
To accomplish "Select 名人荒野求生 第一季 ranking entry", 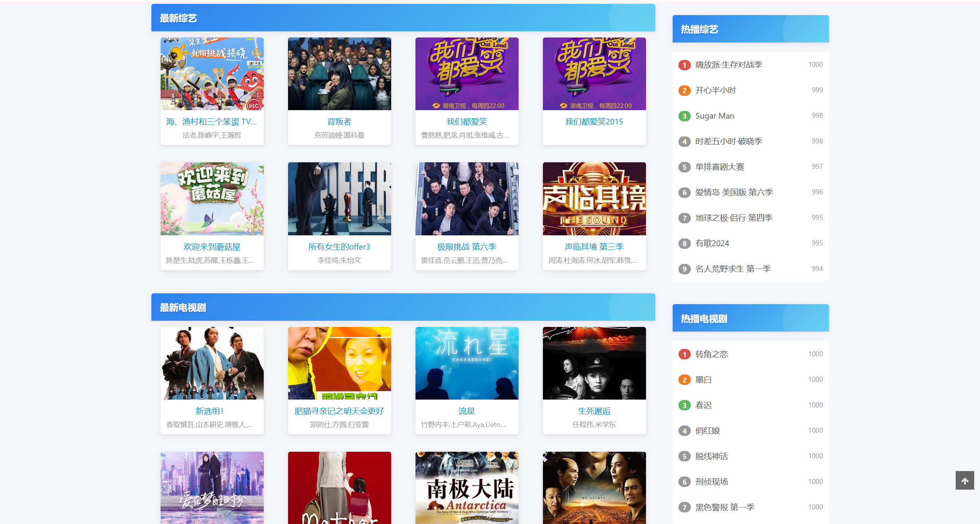I will tap(732, 269).
